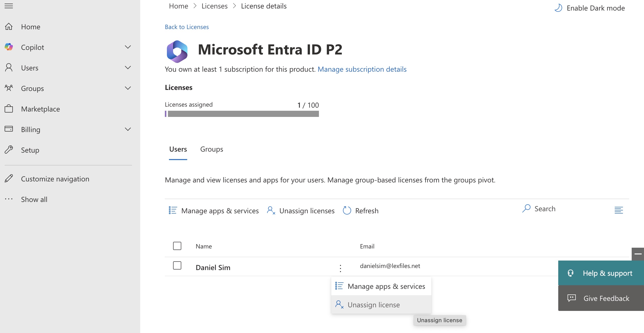Screen dimensions: 644x333
Task: Click the Customize navigation pencil icon
Action: coord(9,179)
